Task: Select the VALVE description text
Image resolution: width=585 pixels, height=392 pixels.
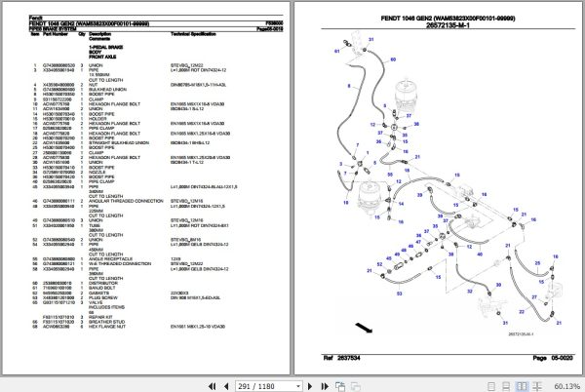Action: (96, 302)
